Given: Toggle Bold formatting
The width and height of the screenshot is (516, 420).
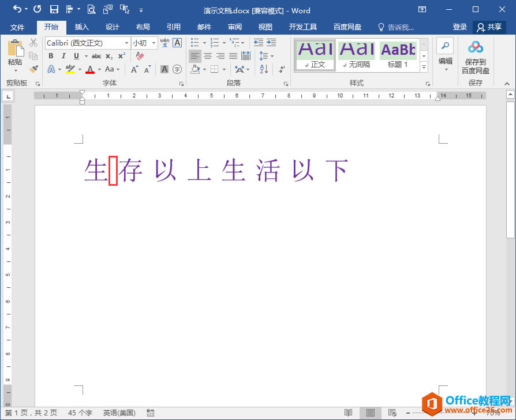Looking at the screenshot, I should tap(51, 56).
